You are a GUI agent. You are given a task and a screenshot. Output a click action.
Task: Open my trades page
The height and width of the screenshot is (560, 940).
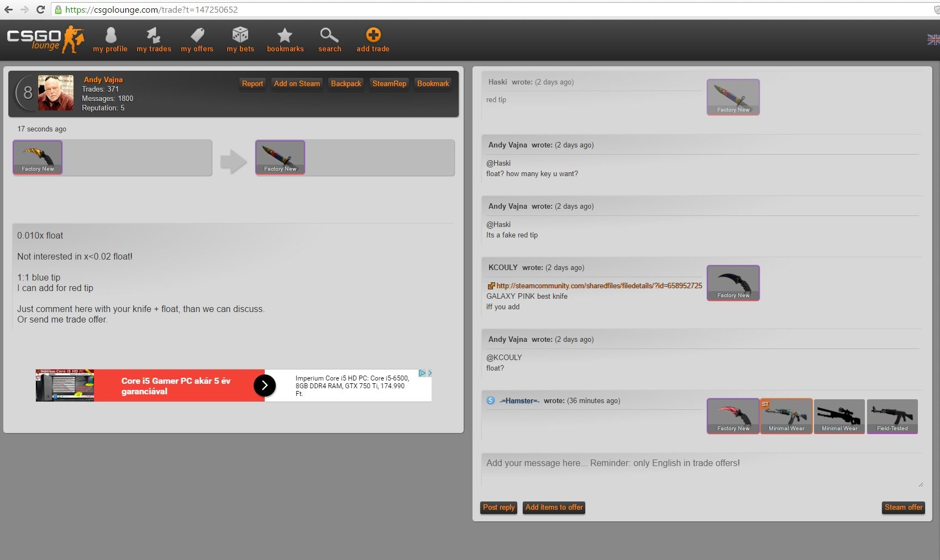(x=154, y=40)
